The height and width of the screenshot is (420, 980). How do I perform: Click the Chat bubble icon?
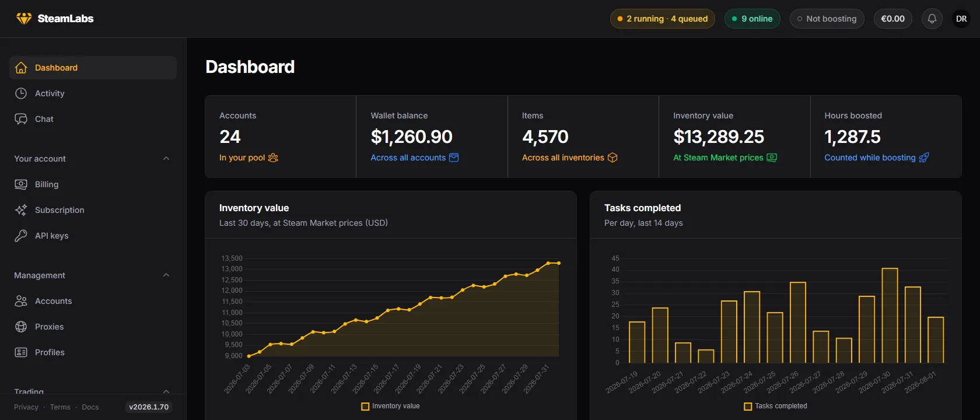tap(21, 119)
